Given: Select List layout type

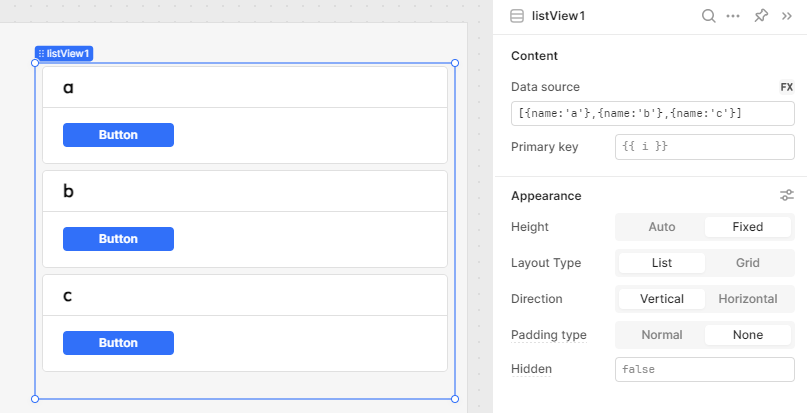Looking at the screenshot, I should coord(661,263).
